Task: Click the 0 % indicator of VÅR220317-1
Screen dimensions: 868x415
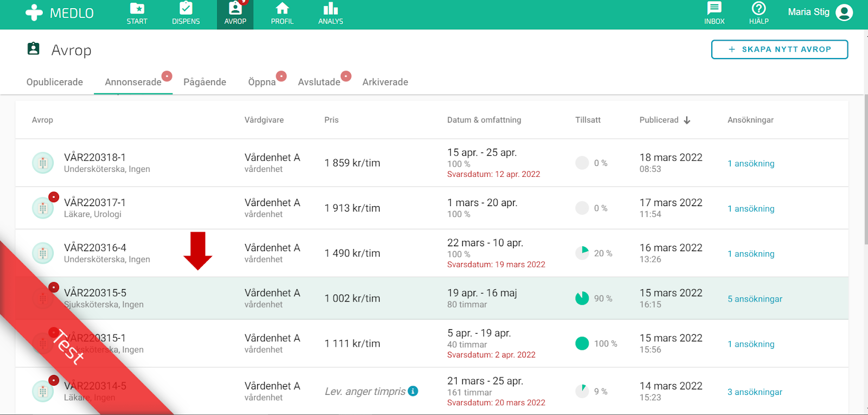Action: point(582,208)
